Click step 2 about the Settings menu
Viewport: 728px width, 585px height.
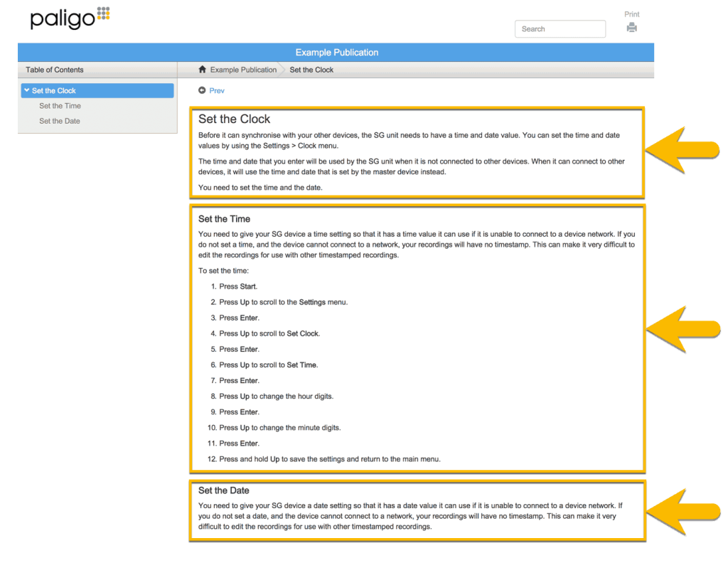tap(283, 302)
